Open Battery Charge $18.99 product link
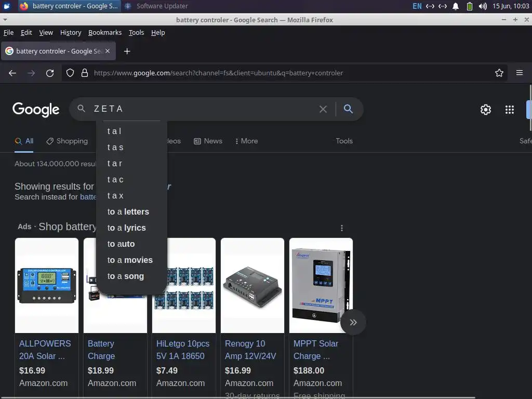This screenshot has width=532, height=399. (x=101, y=350)
